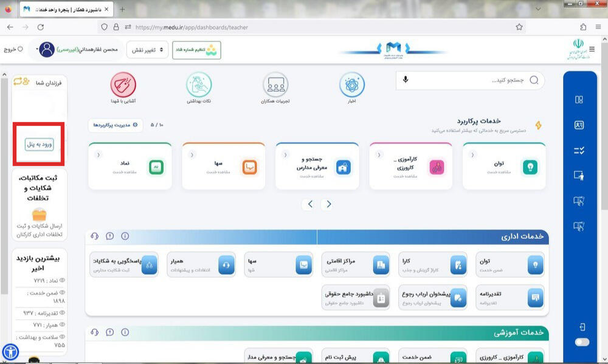Toggle the theme switch in blue sidebar
608x364 pixels.
[582, 342]
